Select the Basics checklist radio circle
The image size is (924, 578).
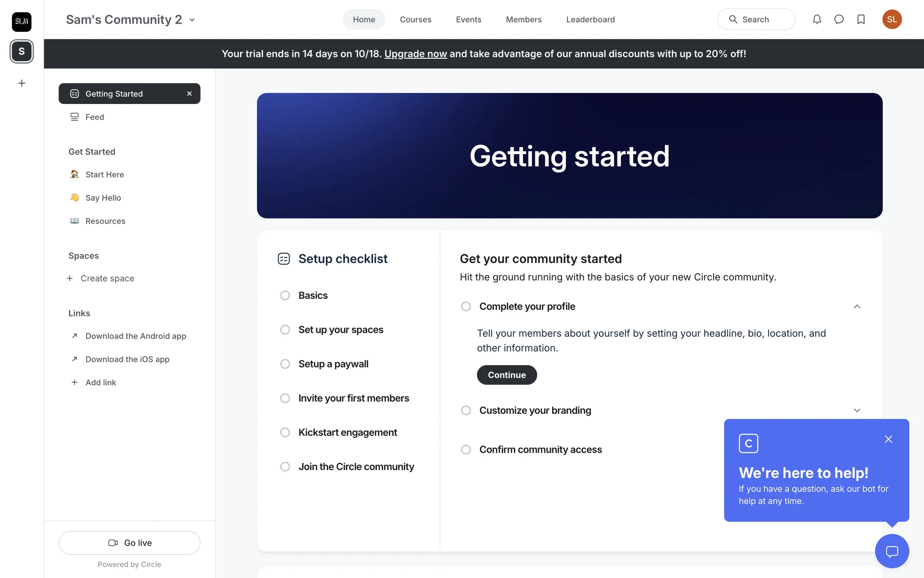285,295
